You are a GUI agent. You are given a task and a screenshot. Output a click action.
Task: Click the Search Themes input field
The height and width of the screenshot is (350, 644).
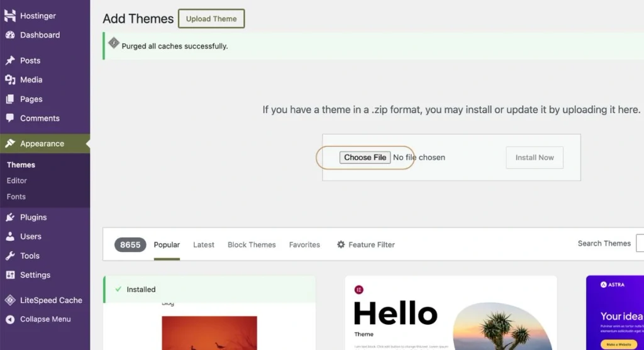pos(640,243)
